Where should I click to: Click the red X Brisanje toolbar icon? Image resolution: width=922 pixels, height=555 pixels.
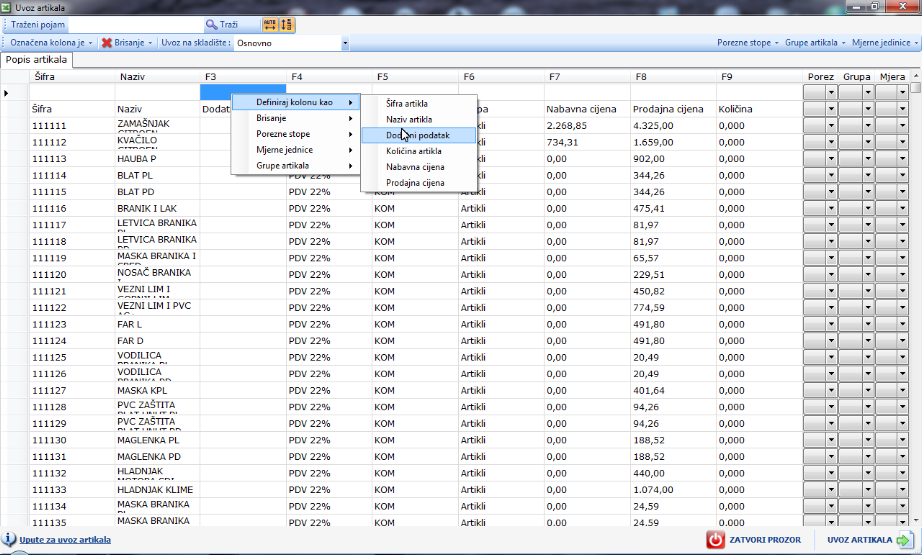107,43
